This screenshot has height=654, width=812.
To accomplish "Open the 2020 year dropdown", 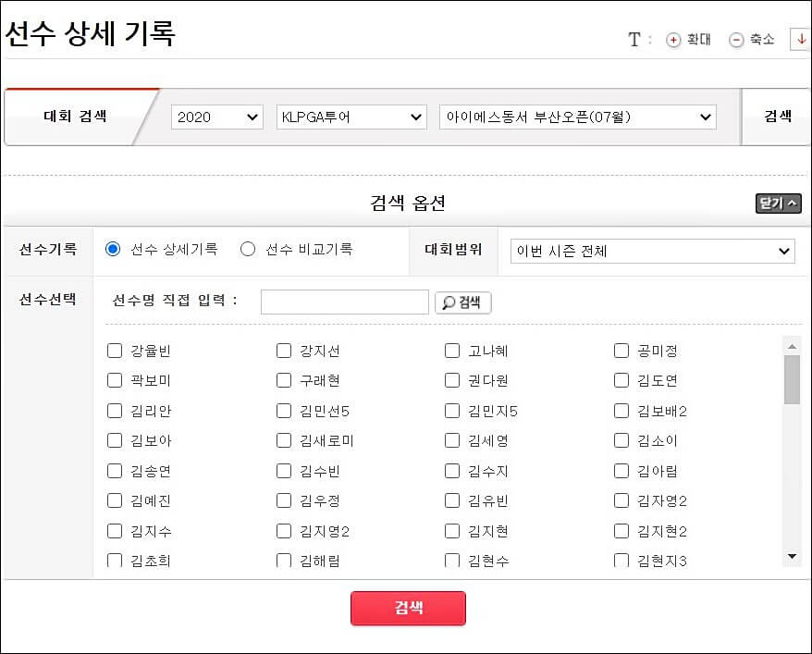I will pos(216,116).
